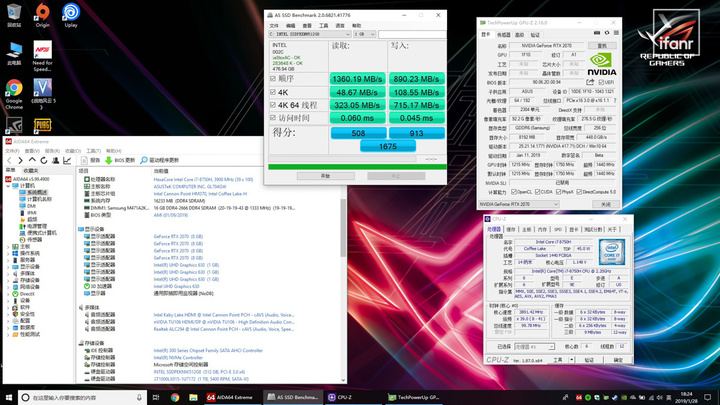Click bus interface question mark in GPU-Z

pos(615,100)
